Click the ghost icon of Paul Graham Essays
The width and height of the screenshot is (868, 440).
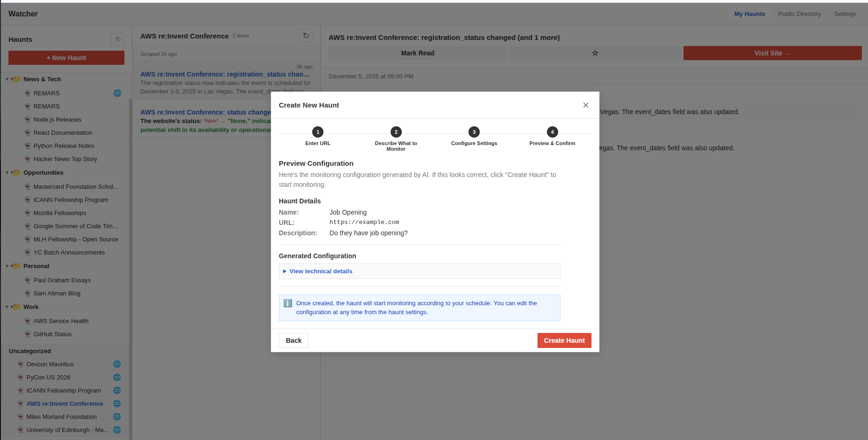[x=28, y=280]
